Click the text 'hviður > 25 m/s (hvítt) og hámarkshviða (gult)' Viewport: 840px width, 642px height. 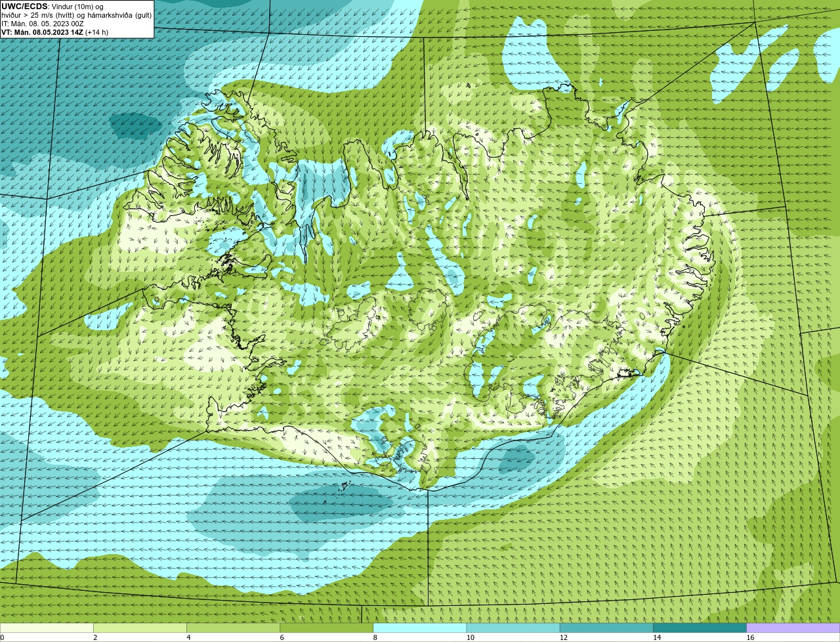(x=76, y=15)
